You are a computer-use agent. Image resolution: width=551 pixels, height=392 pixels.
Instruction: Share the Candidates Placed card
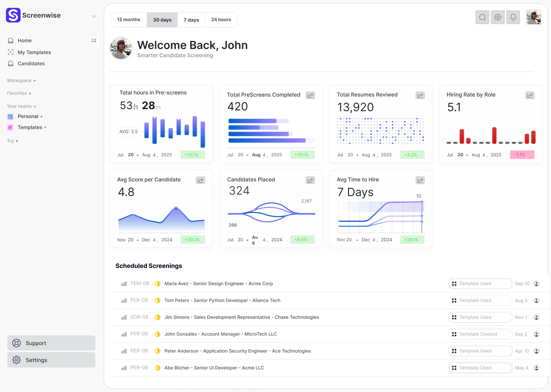coord(310,180)
